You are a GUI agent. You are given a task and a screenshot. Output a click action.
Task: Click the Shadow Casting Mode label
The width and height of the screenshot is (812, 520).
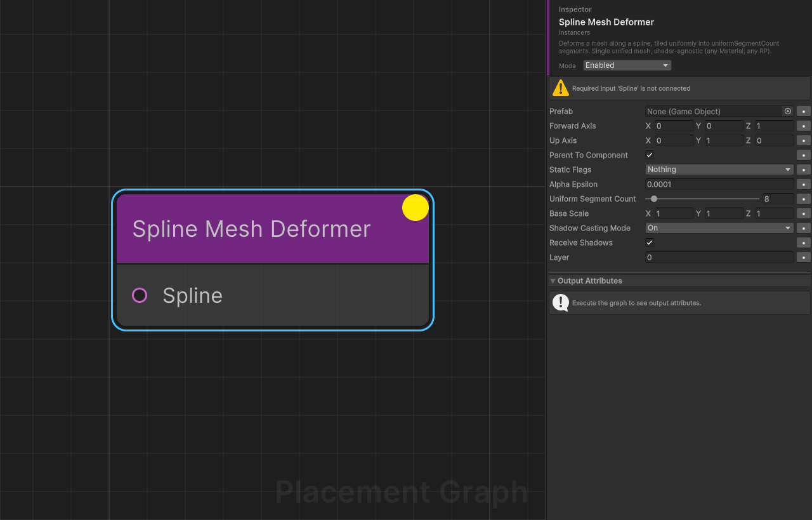(590, 228)
